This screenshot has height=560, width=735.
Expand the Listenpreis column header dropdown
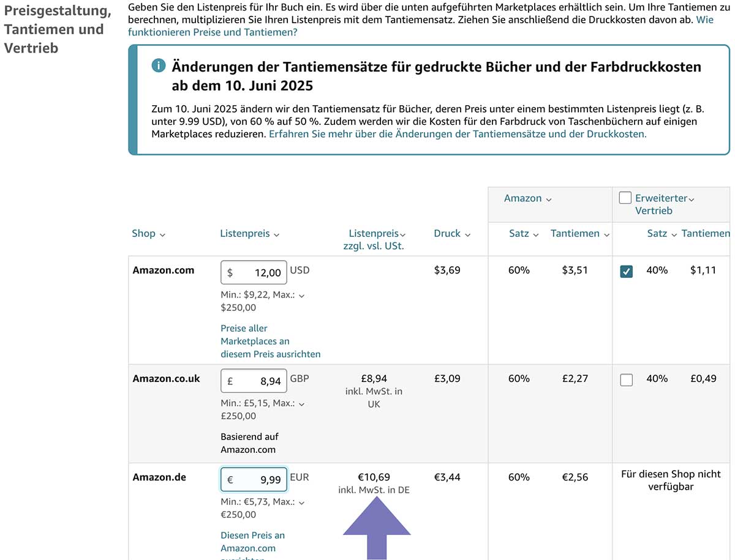pos(276,234)
